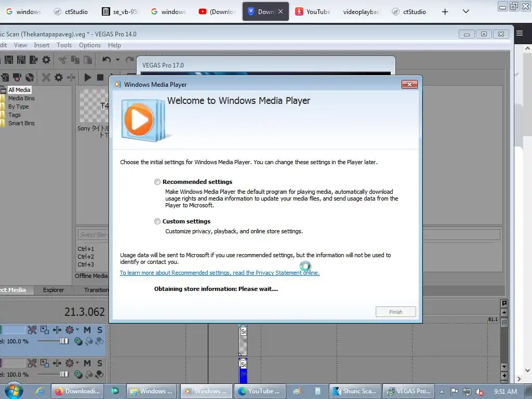
Task: Select Media Bins folder in tree
Action: click(21, 98)
